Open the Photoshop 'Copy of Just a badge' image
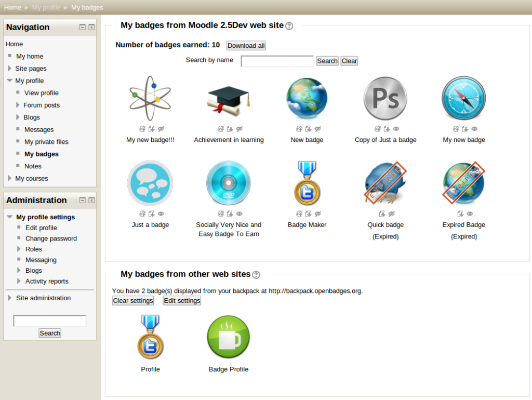This screenshot has height=400, width=532. point(385,98)
